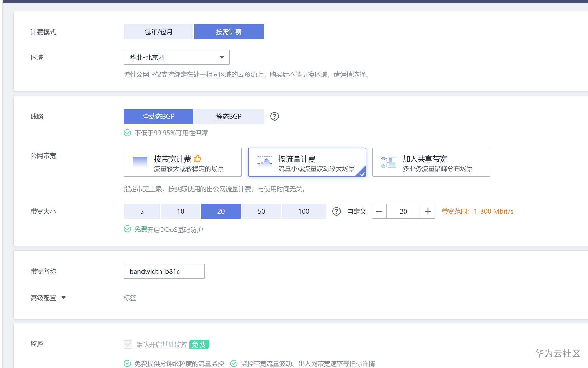Toggle the 默认开启基础监控 checkbox
This screenshot has width=588, height=368.
[x=128, y=344]
